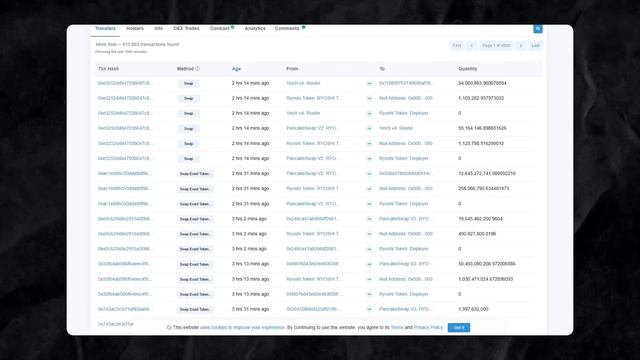The image size is (640, 360).
Task: Open Txn Hash in the 400,927,800.0196 row
Action: 125,234
